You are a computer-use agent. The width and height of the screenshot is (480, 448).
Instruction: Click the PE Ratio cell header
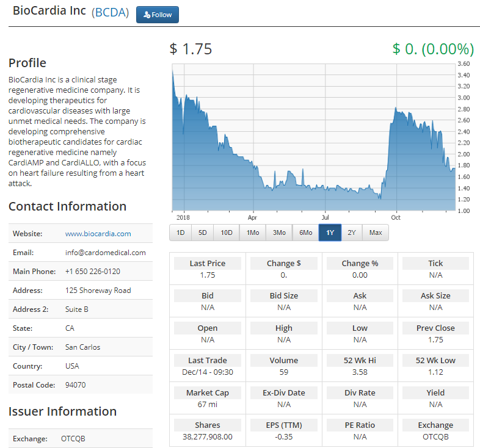click(360, 425)
